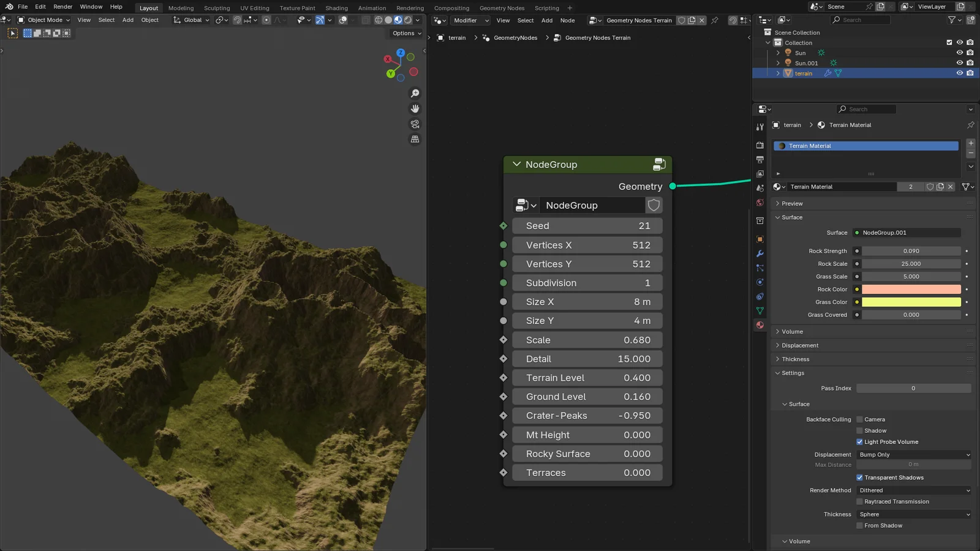Screen dimensions: 980x551
Task: Open the Sculpting workspace tab
Action: click(217, 8)
